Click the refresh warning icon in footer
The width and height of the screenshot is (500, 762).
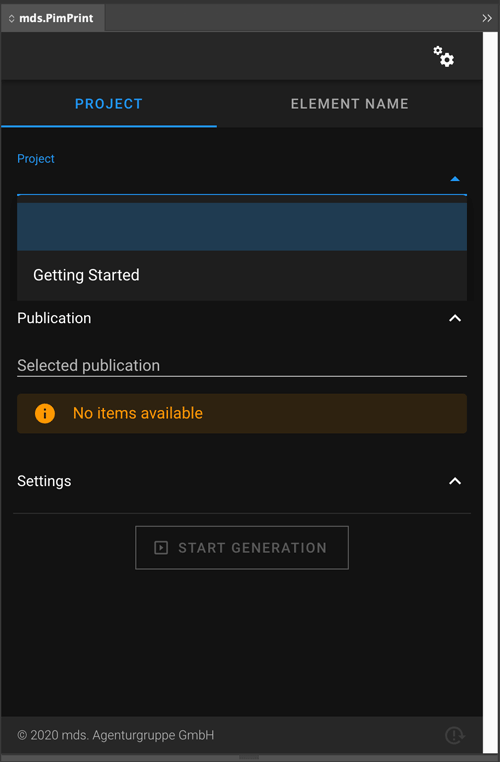[x=455, y=735]
